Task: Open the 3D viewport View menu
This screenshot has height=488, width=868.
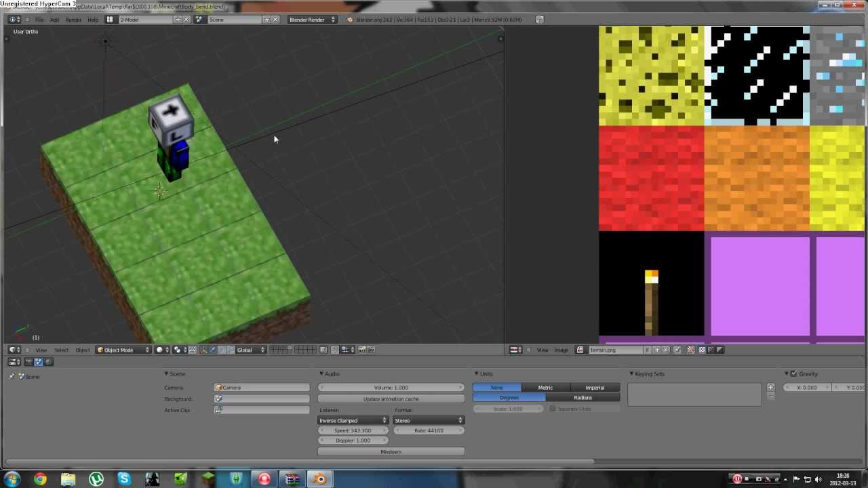Action: coord(41,350)
